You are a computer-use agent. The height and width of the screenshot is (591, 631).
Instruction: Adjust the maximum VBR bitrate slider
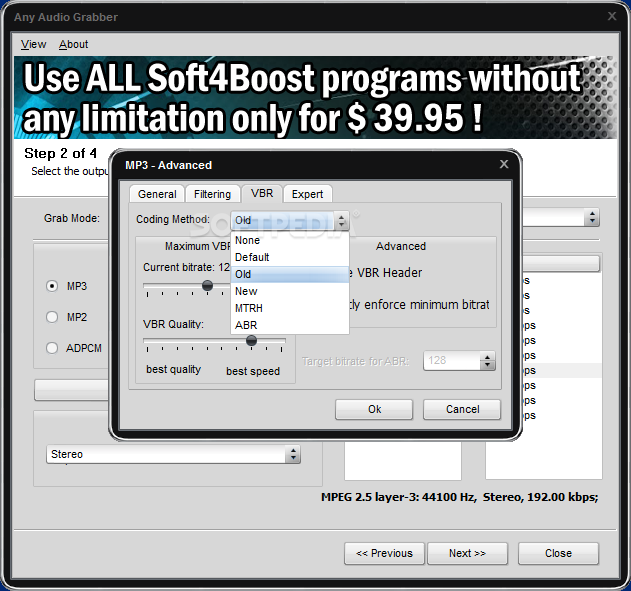point(207,286)
